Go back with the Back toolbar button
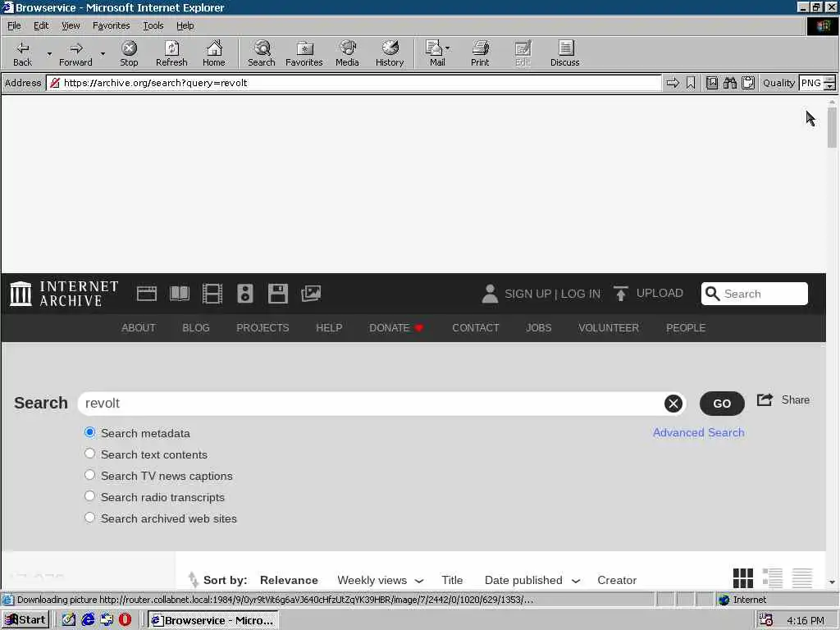Screen dimensions: 840x630 click(22, 53)
